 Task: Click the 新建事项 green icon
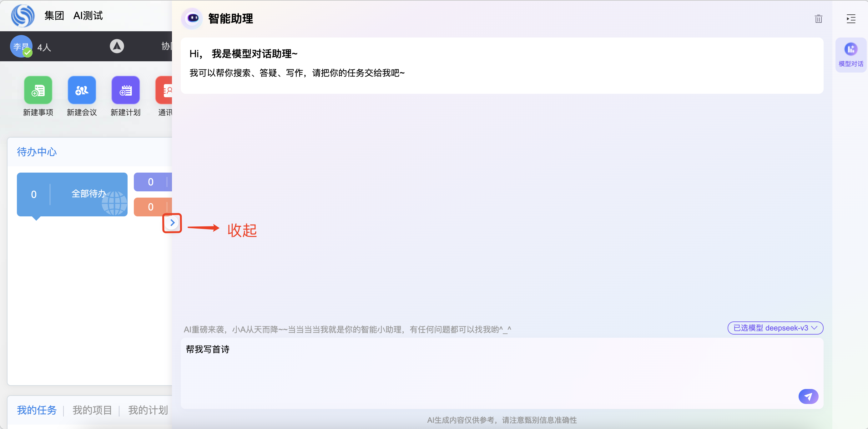38,90
